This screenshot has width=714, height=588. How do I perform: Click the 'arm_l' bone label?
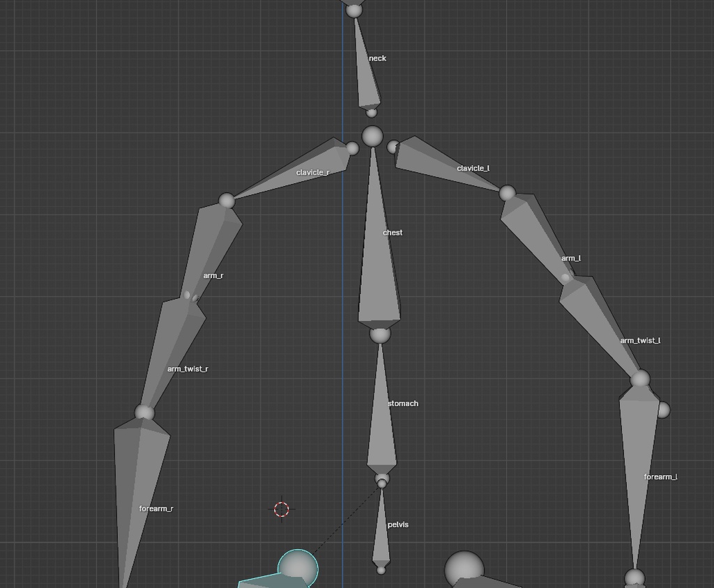point(571,258)
